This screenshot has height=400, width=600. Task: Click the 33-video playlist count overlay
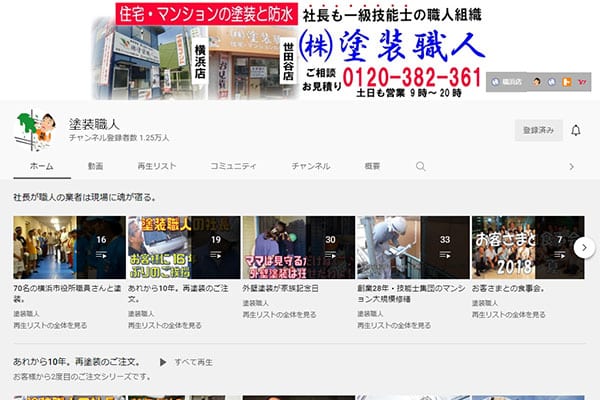coord(445,247)
